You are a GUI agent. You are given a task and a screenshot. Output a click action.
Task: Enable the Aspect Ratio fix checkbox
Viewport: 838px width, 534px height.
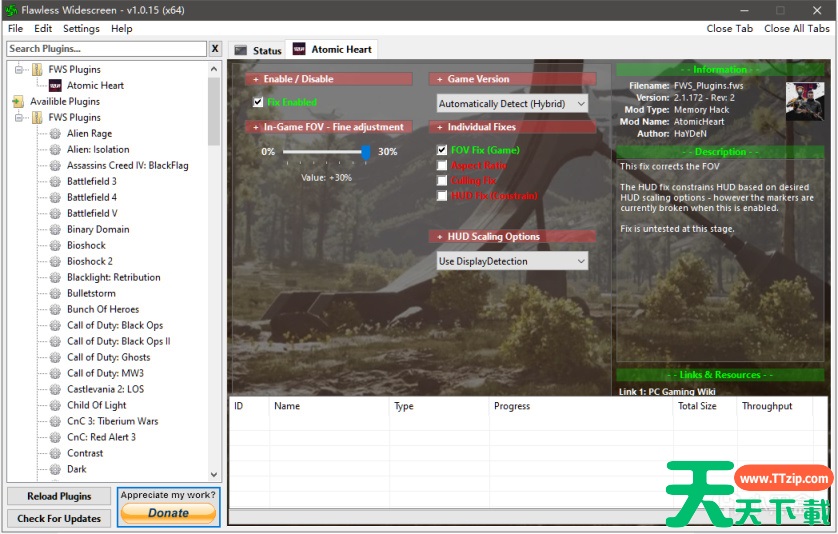click(442, 166)
